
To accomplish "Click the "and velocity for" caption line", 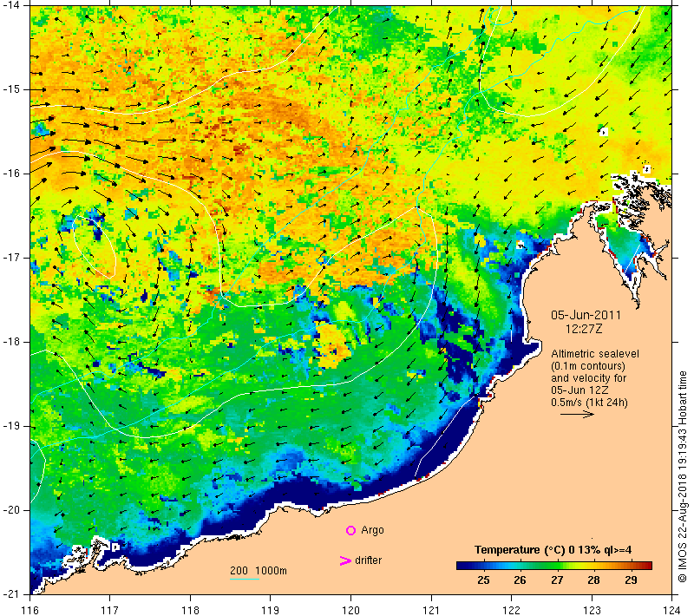I will (589, 378).
